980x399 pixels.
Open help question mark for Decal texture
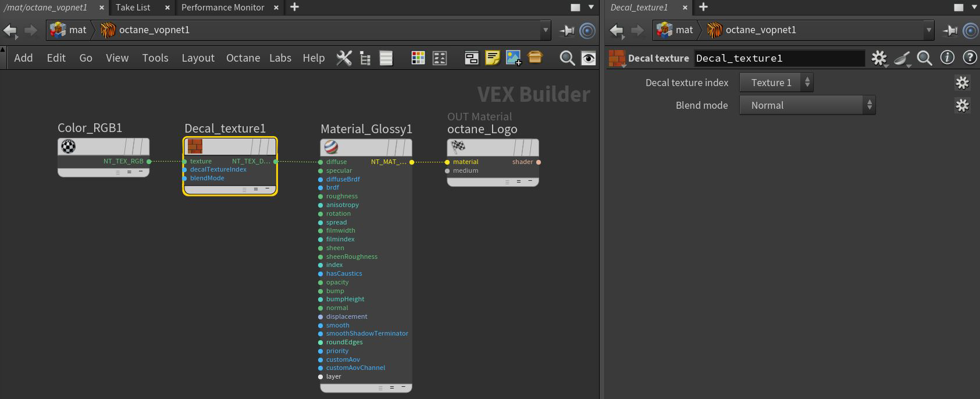[969, 58]
